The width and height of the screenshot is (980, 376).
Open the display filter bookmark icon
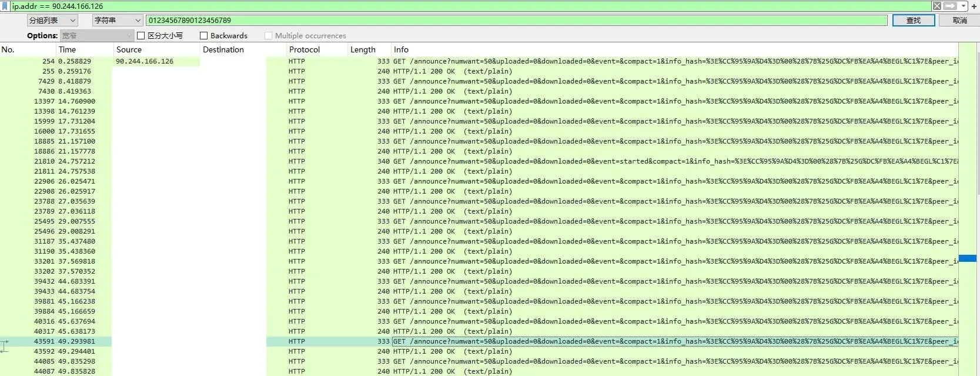(5, 6)
